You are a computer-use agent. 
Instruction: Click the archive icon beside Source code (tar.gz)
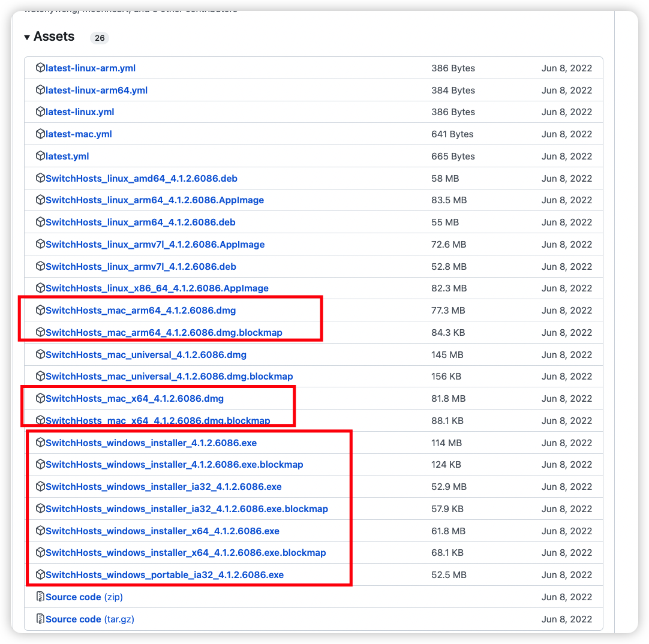point(40,619)
